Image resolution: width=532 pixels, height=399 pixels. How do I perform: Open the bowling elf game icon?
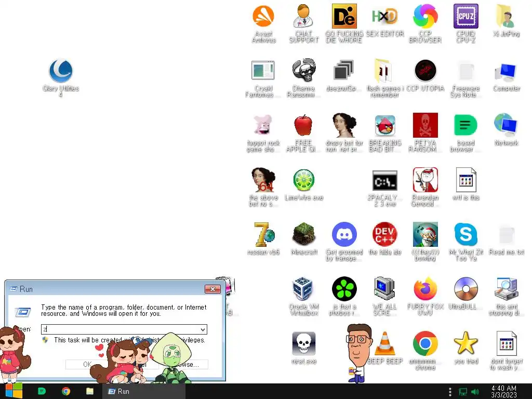(x=425, y=234)
